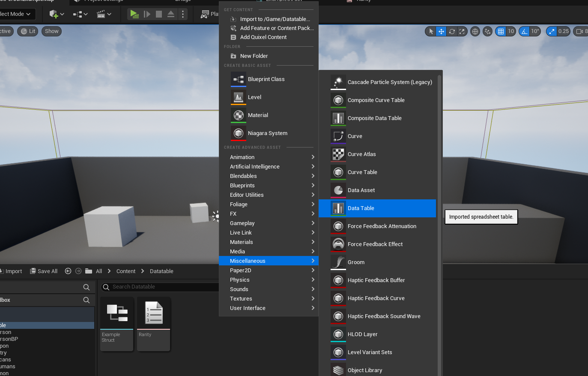Image resolution: width=588 pixels, height=376 pixels.
Task: Switch transform space with the globe icon
Action: 475,31
